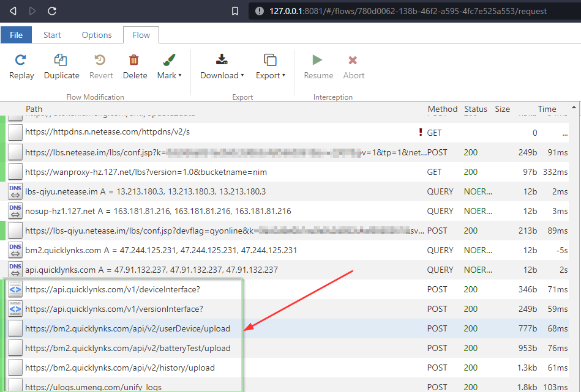The image size is (581, 392).
Task: Click the Replay flow icon
Action: pyautogui.click(x=20, y=60)
